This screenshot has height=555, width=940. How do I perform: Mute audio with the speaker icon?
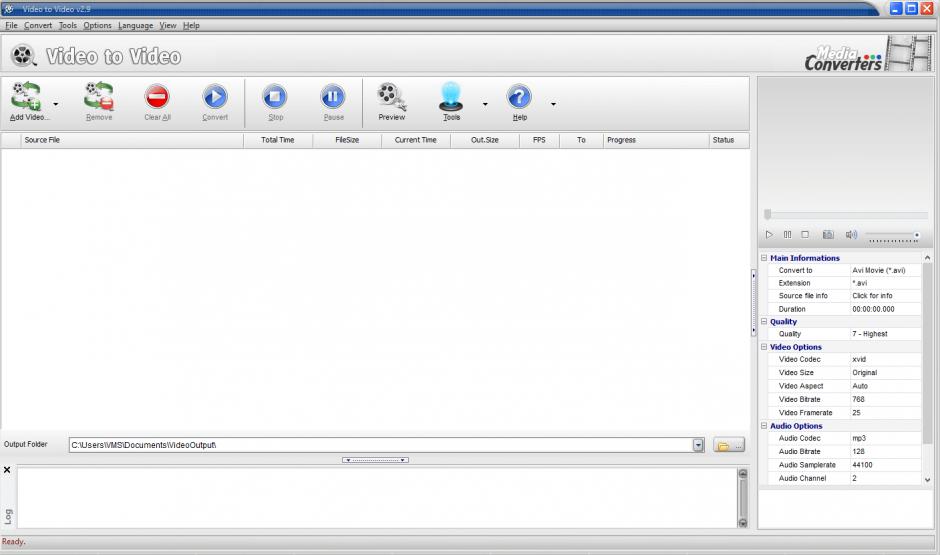pyautogui.click(x=851, y=234)
